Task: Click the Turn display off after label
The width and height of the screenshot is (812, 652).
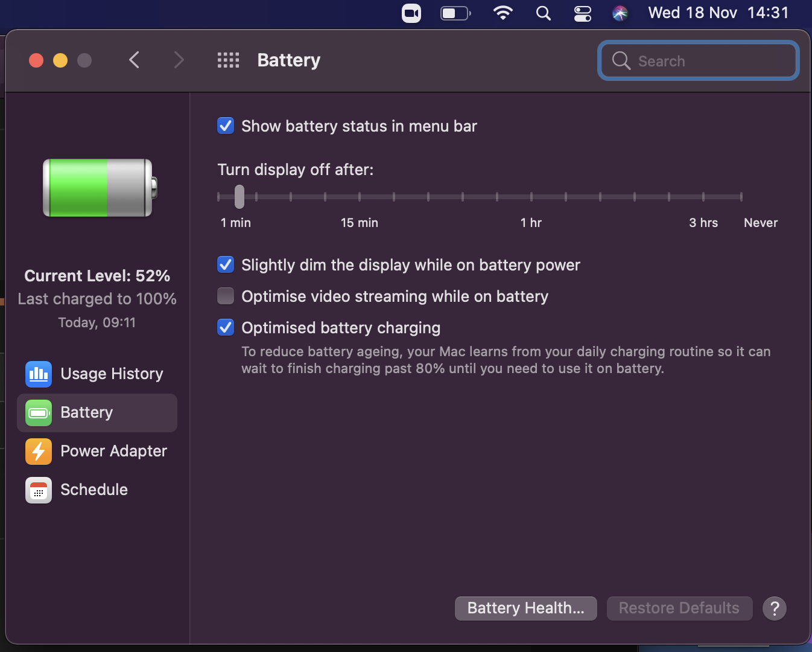Action: click(296, 170)
